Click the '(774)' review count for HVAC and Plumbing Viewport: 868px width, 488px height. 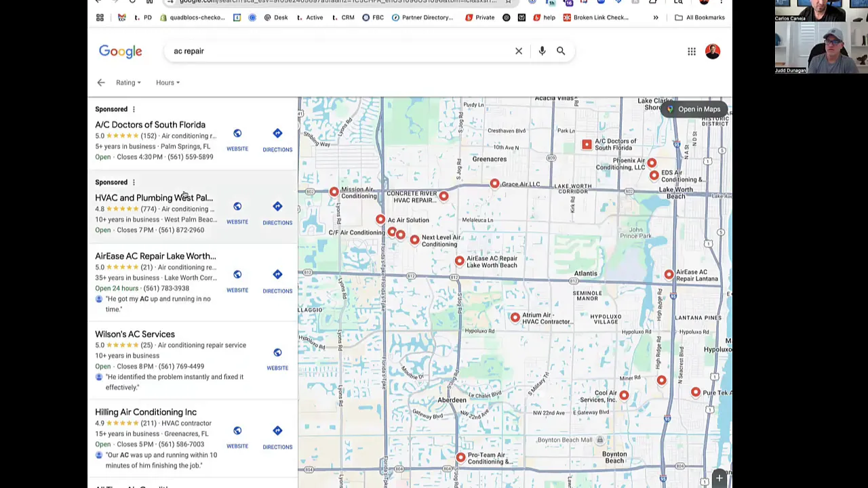[149, 209]
